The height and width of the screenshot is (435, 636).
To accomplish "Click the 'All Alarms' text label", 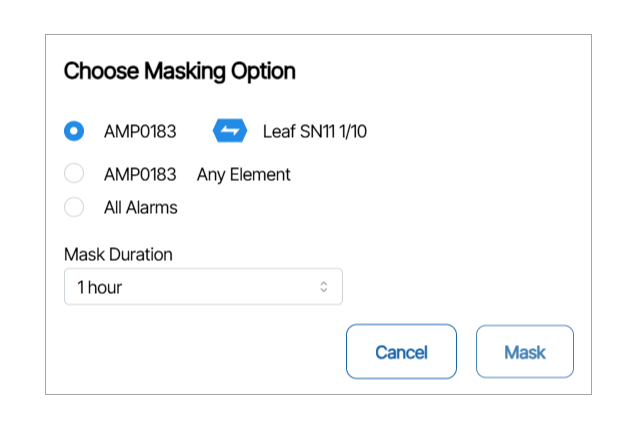I will (x=140, y=208).
